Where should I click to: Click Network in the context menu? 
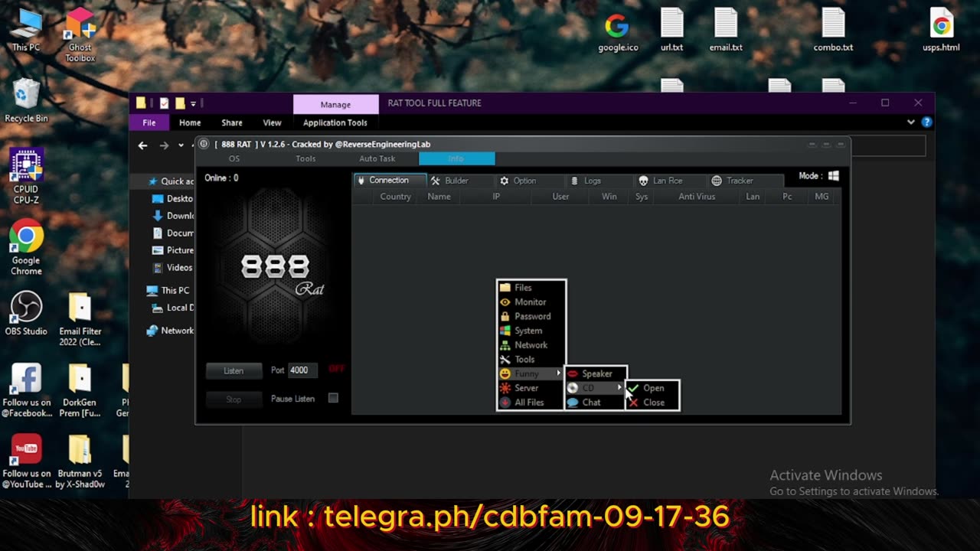(531, 345)
